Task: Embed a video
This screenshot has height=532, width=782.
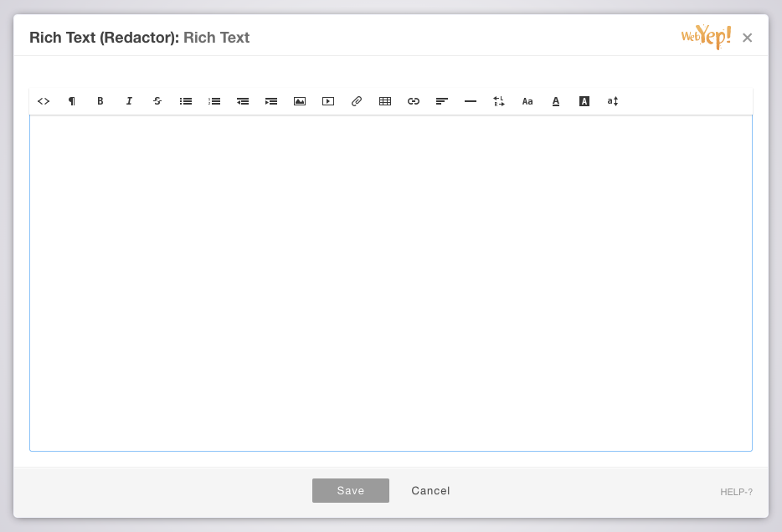Action: [x=327, y=101]
